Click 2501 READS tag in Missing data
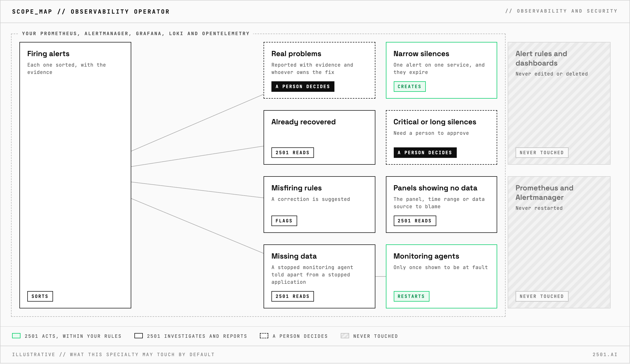The width and height of the screenshot is (630, 364). [x=292, y=296]
